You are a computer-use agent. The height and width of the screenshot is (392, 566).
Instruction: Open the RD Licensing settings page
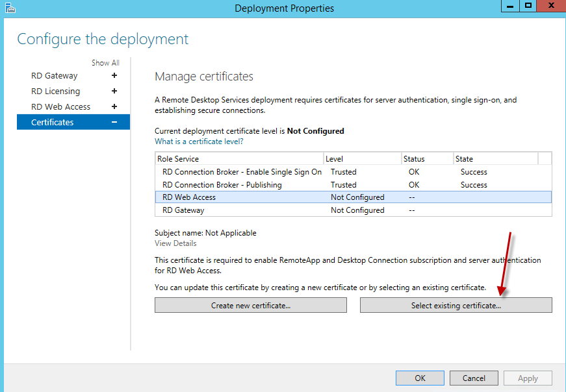(x=56, y=92)
